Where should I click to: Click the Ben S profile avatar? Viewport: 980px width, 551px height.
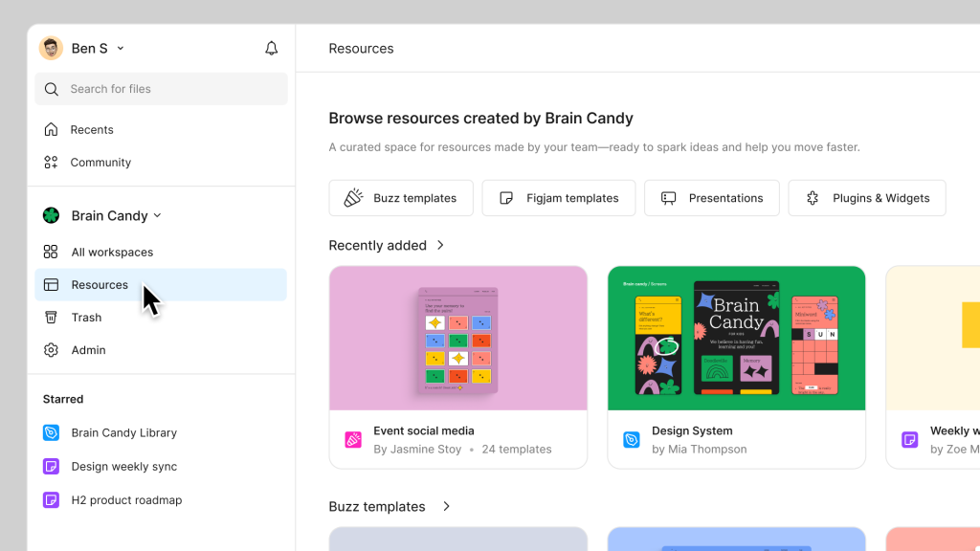tap(51, 48)
